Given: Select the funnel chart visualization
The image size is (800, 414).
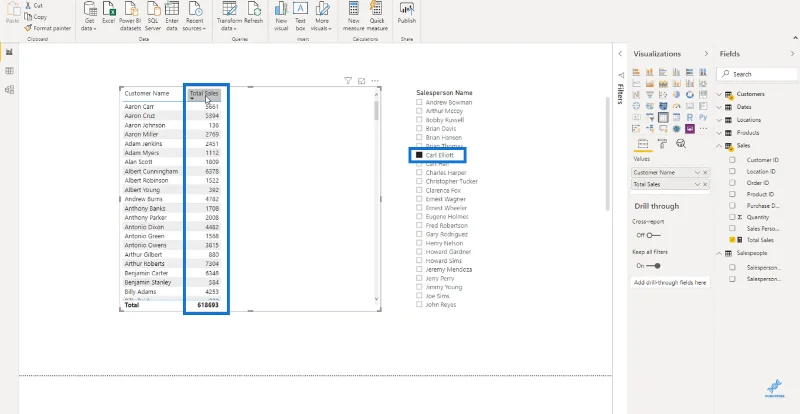Looking at the screenshot, I should (x=650, y=94).
